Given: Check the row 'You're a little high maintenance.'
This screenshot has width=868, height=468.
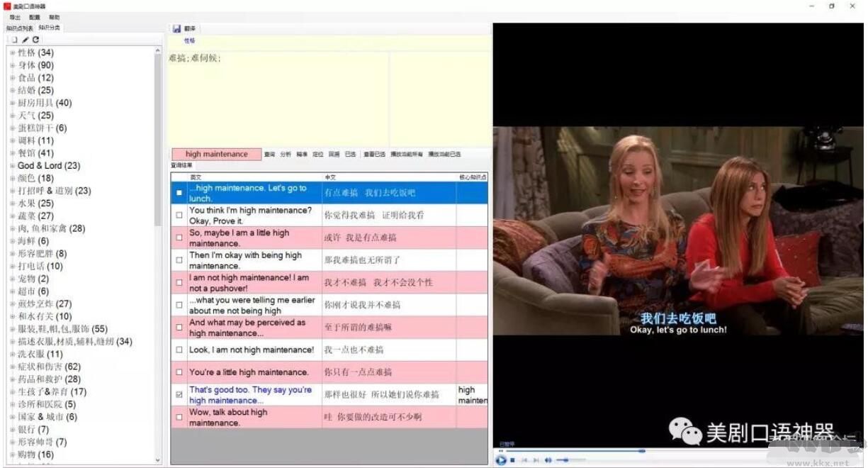Looking at the screenshot, I should (179, 372).
